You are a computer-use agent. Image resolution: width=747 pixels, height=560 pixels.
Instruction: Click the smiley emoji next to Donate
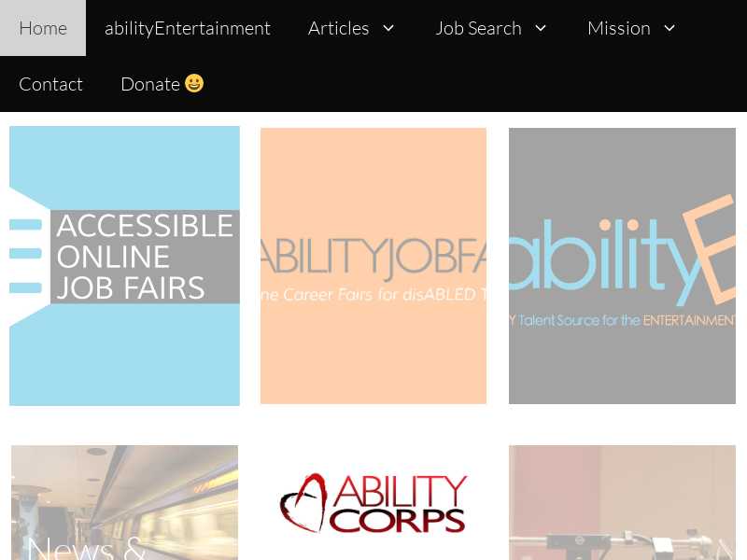click(194, 83)
